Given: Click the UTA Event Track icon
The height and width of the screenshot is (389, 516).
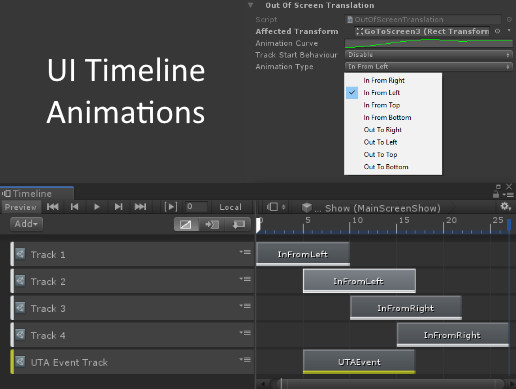Looking at the screenshot, I should [x=20, y=362].
